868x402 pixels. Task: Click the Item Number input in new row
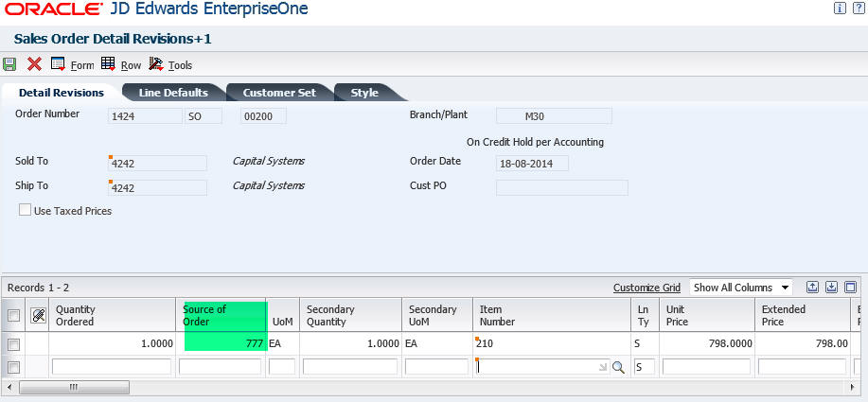542,367
